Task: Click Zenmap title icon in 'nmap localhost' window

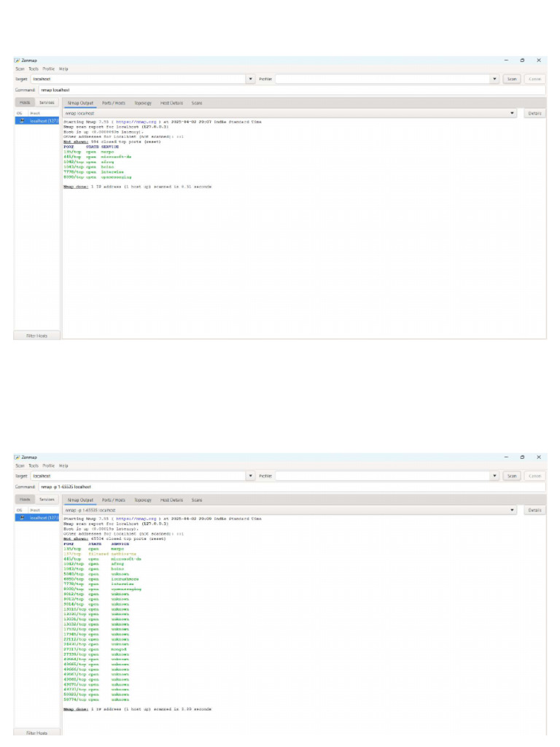Action: pos(17,61)
